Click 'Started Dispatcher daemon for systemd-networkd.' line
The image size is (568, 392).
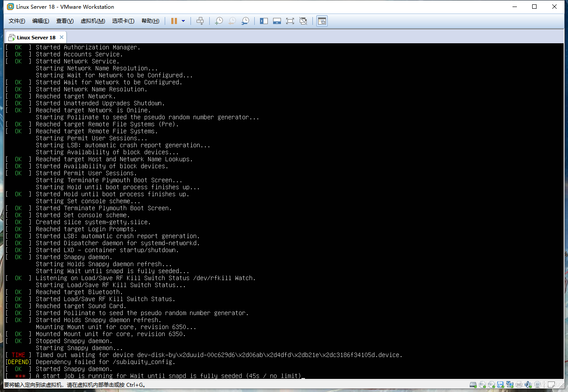[118, 243]
